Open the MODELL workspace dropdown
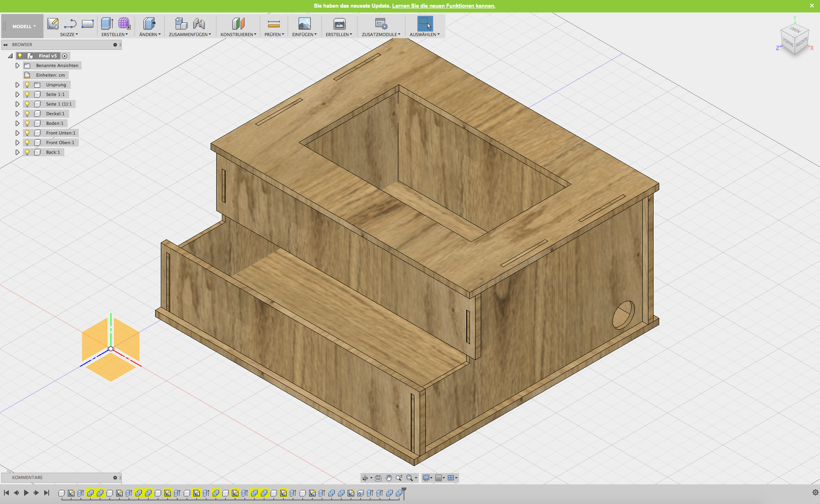The height and width of the screenshot is (504, 820). point(24,27)
